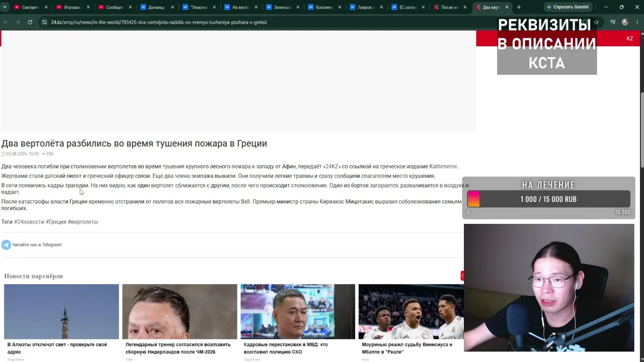Viewport: 644px width, 362px height.
Task: Switch to the "Игровая" YouTube tab
Action: point(72,7)
